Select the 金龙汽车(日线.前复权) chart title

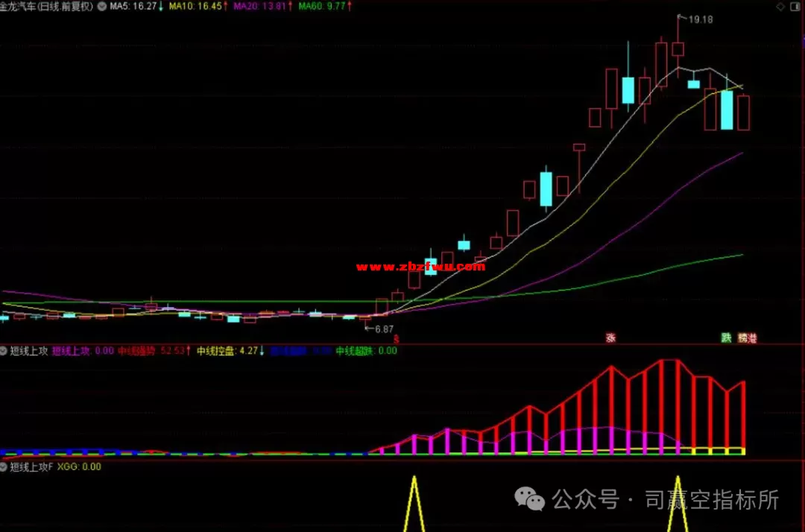tap(47, 6)
